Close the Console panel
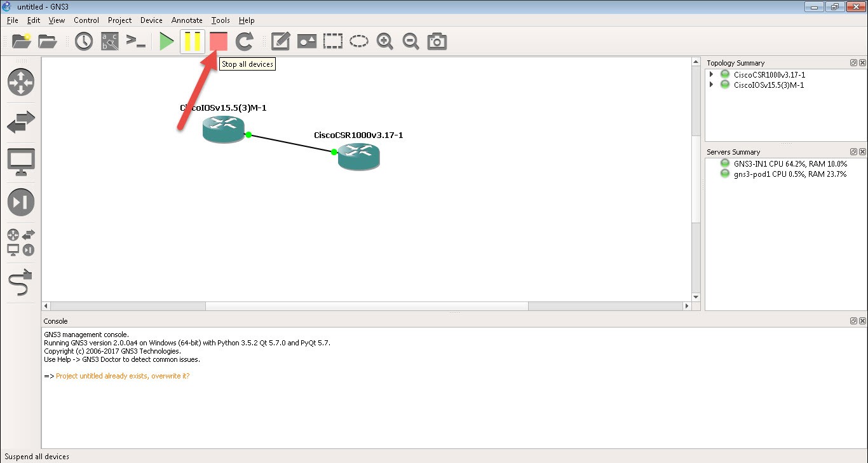 click(x=862, y=321)
